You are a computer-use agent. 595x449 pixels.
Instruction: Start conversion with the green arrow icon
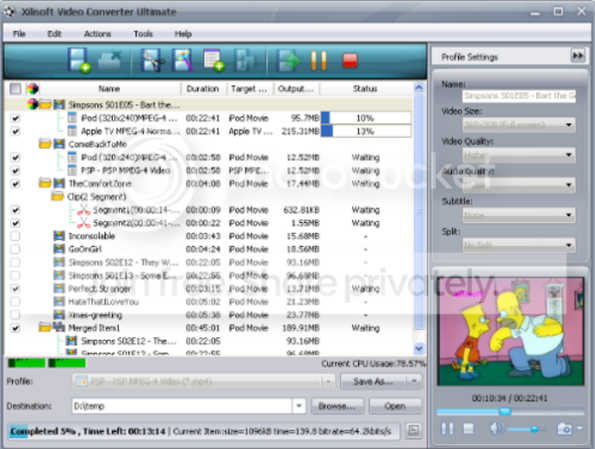pyautogui.click(x=288, y=60)
